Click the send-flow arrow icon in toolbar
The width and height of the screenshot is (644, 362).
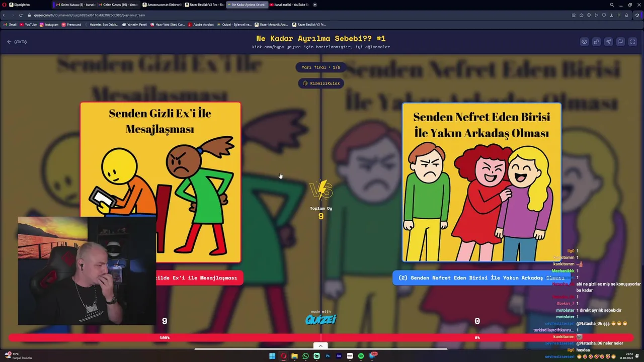pyautogui.click(x=597, y=15)
